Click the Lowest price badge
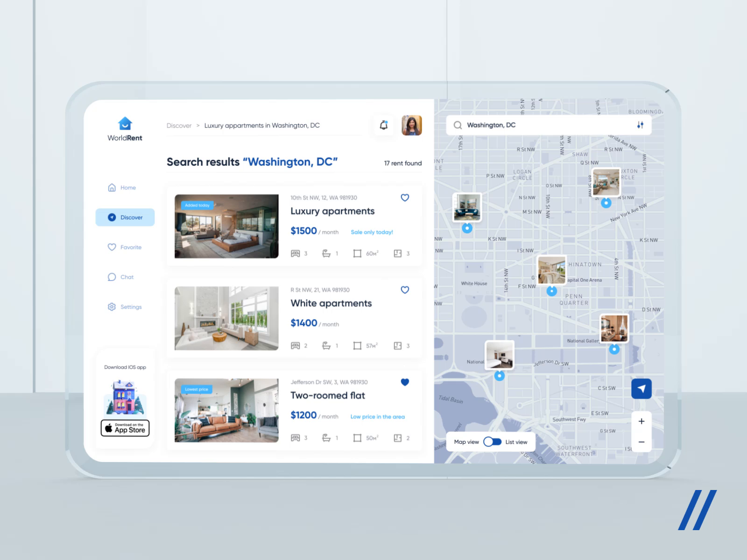 197,389
